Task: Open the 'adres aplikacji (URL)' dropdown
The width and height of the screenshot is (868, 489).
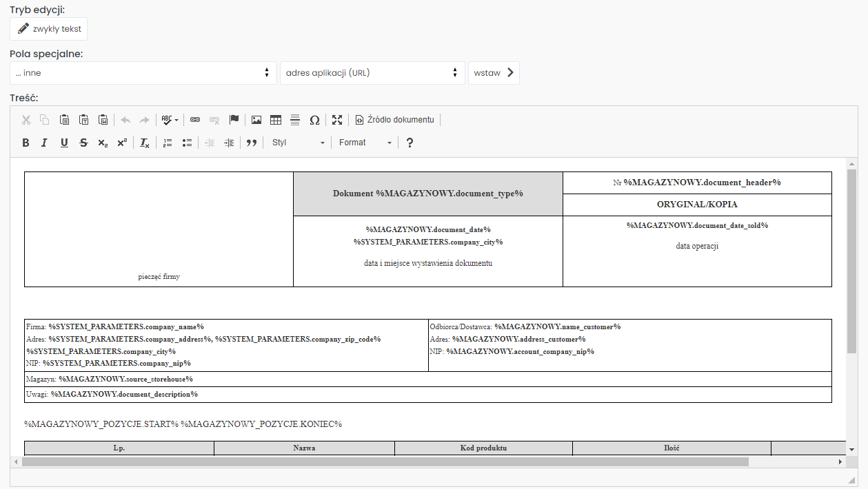Action: 372,73
